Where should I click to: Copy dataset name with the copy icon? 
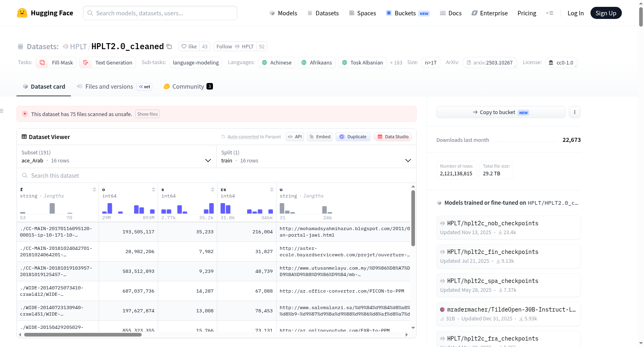click(x=169, y=47)
